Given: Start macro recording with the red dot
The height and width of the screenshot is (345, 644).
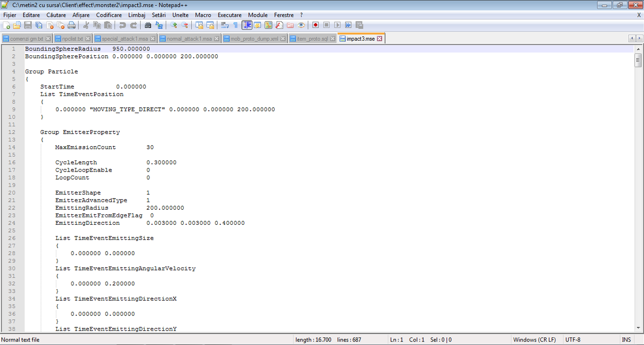Looking at the screenshot, I should (315, 25).
